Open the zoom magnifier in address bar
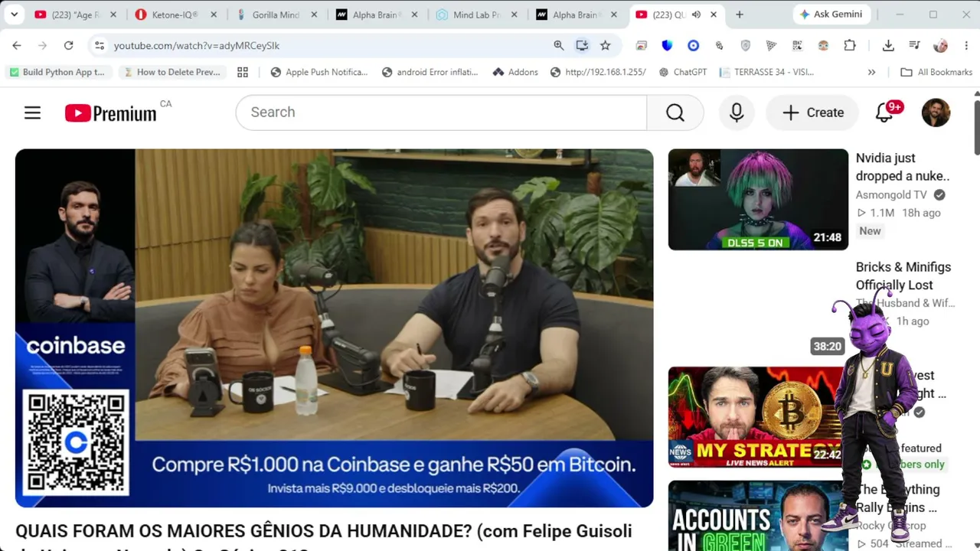This screenshot has height=551, width=980. pyautogui.click(x=559, y=46)
